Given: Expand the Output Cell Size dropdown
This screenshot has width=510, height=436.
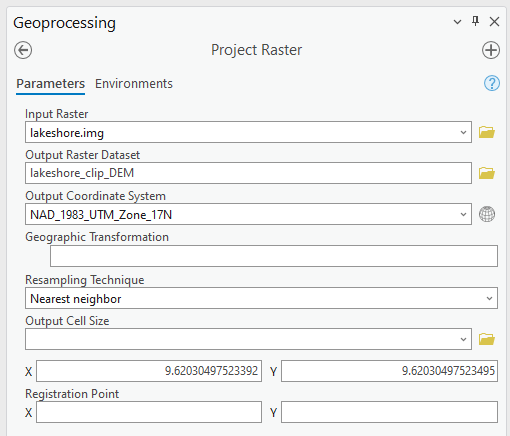Looking at the screenshot, I should click(463, 339).
